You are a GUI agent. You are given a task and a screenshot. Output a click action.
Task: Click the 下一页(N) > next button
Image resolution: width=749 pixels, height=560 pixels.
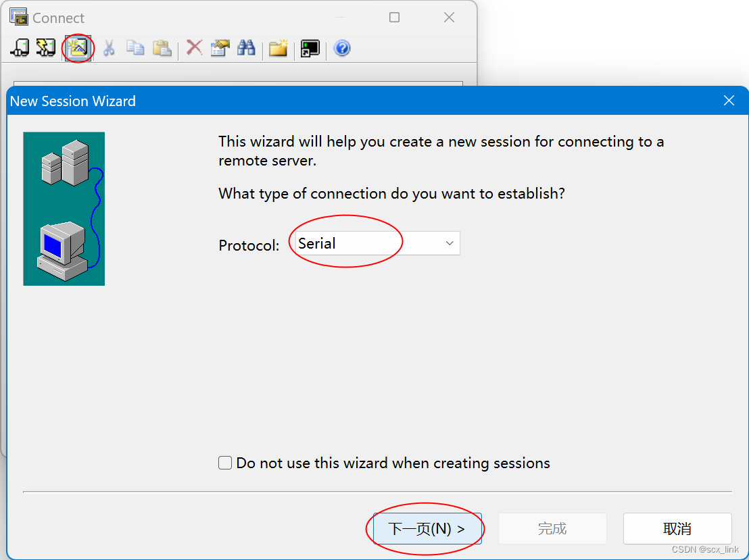(427, 528)
